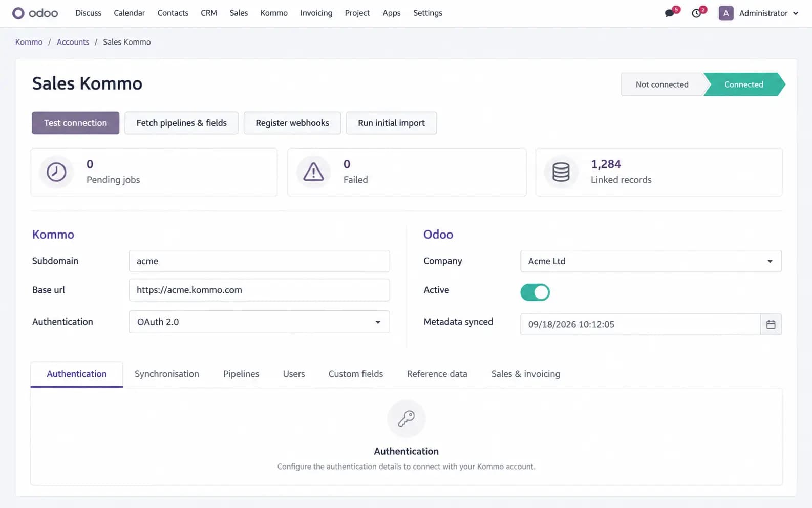Open the Reference data tab
Viewport: 812px width, 508px height.
tap(437, 374)
